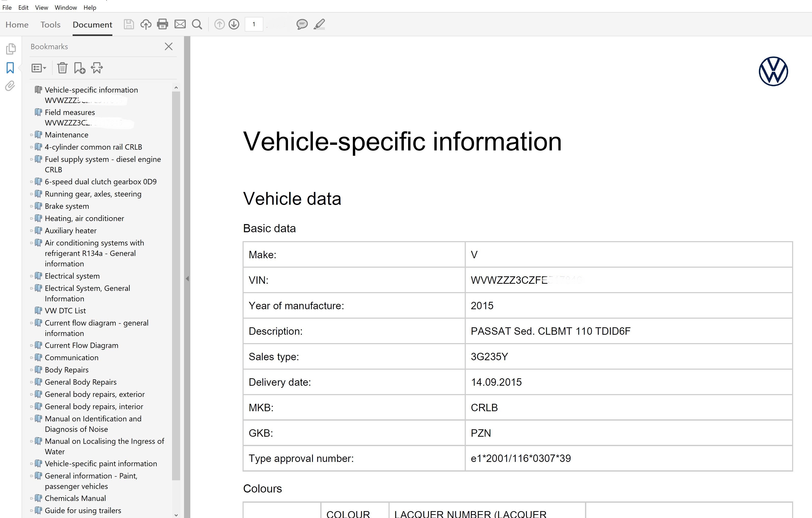Click the upload to cloud icon
Image resolution: width=812 pixels, height=518 pixels.
[x=146, y=24]
